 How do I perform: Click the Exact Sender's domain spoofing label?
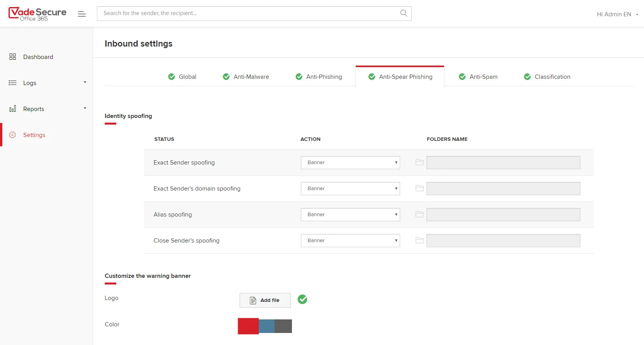[197, 188]
